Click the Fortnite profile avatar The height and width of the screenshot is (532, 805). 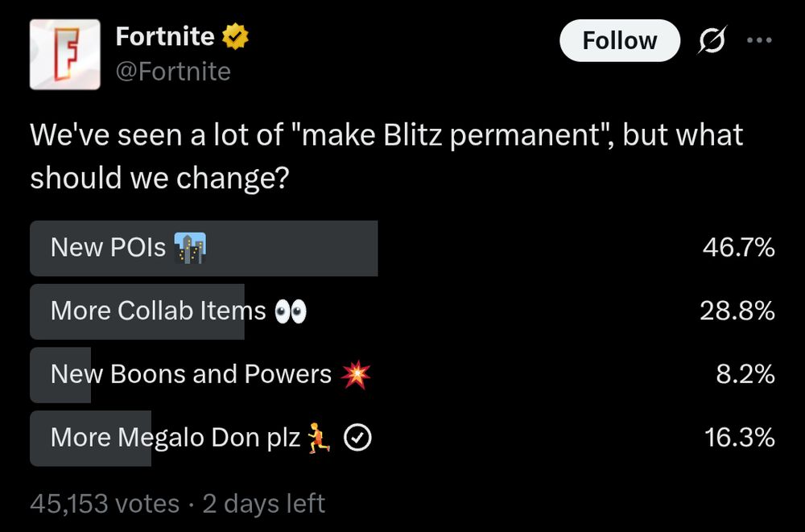[65, 55]
